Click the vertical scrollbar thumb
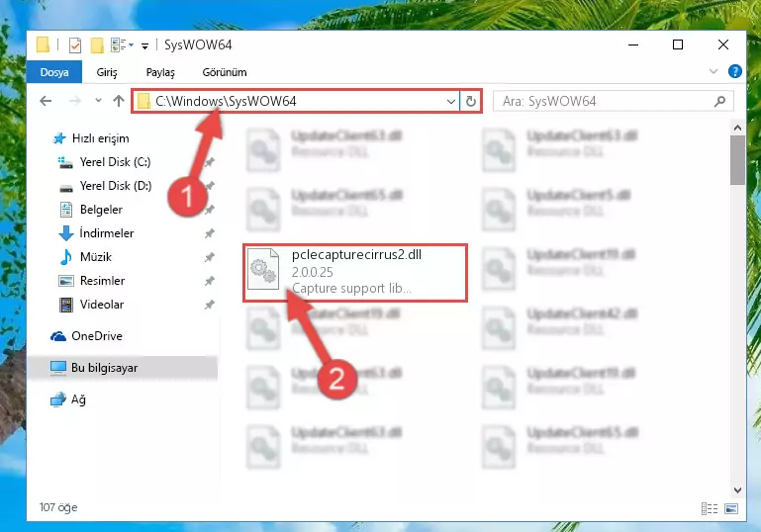 coord(737,160)
